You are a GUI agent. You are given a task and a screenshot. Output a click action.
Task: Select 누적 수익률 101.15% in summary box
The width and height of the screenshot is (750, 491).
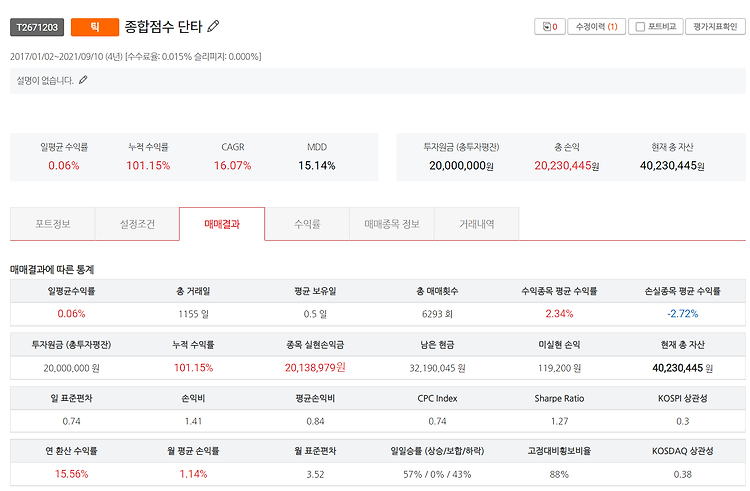click(x=148, y=166)
